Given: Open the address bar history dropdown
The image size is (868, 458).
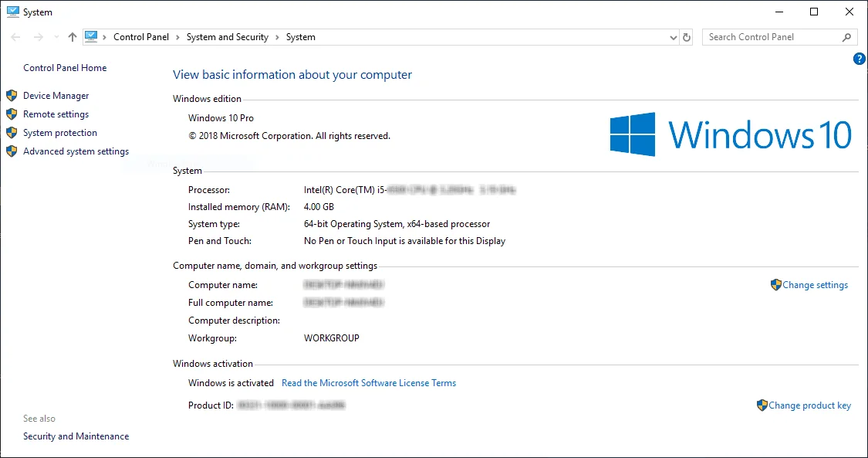Looking at the screenshot, I should (x=673, y=36).
